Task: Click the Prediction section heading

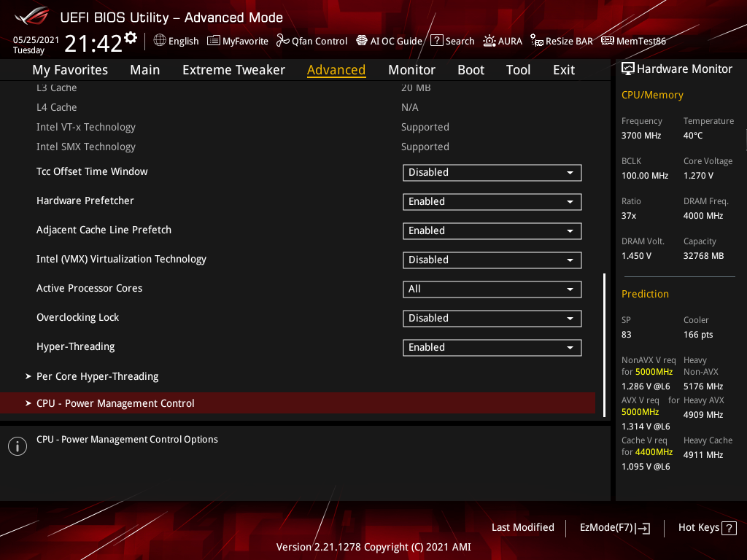Action: click(645, 294)
